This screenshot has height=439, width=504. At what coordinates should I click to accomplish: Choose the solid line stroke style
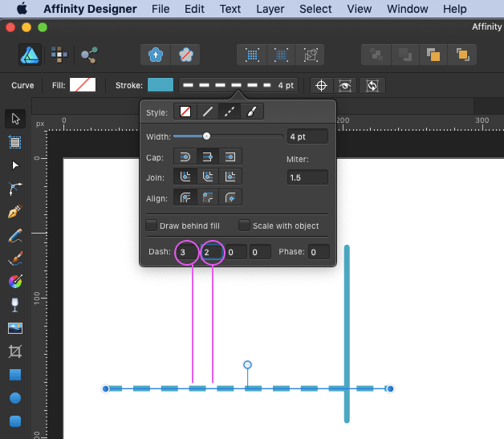pos(208,113)
